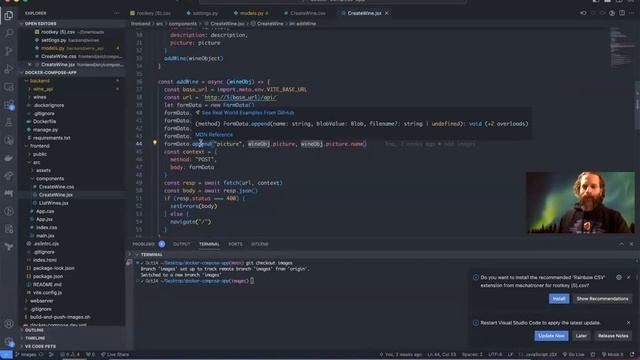This screenshot has width=640, height=360.
Task: Open the Run and Debug view
Action: pyautogui.click(x=9, y=69)
